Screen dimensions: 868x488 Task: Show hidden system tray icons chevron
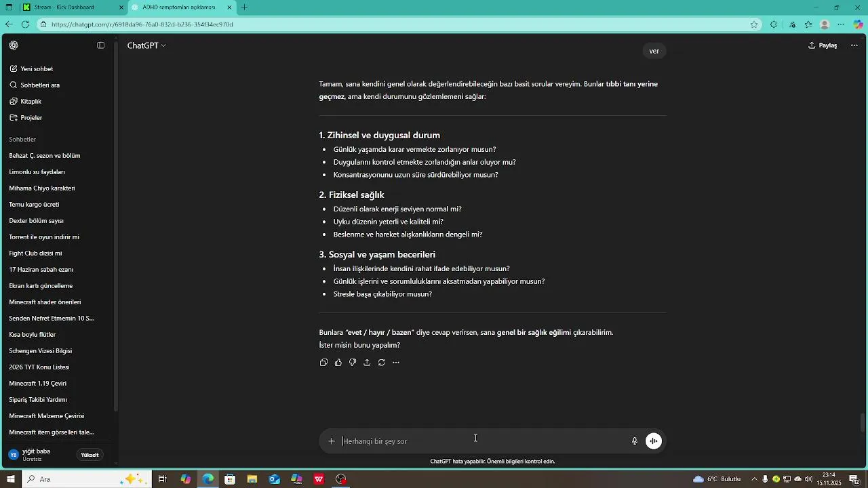click(754, 479)
